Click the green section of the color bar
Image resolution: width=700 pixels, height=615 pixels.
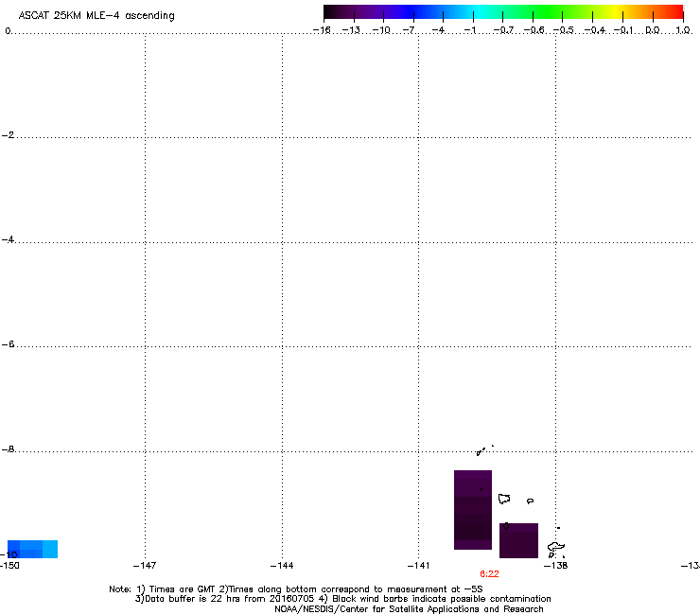click(x=549, y=12)
